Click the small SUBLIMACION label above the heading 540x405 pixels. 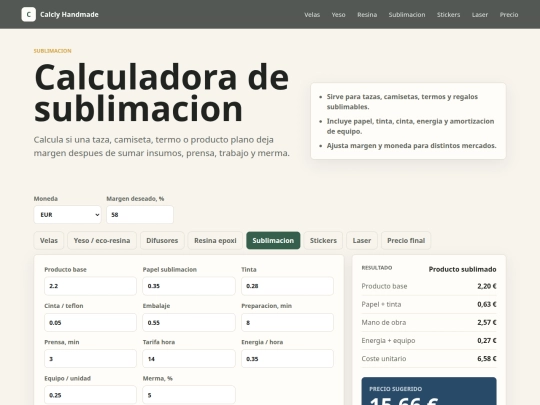(x=52, y=51)
